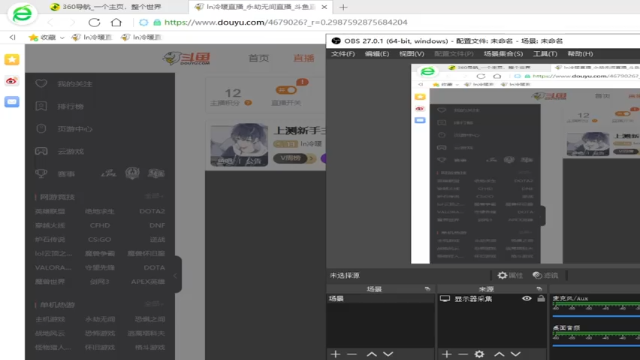Open 滤镜 filters for the source
Screen dimensions: 640x360
(546, 276)
